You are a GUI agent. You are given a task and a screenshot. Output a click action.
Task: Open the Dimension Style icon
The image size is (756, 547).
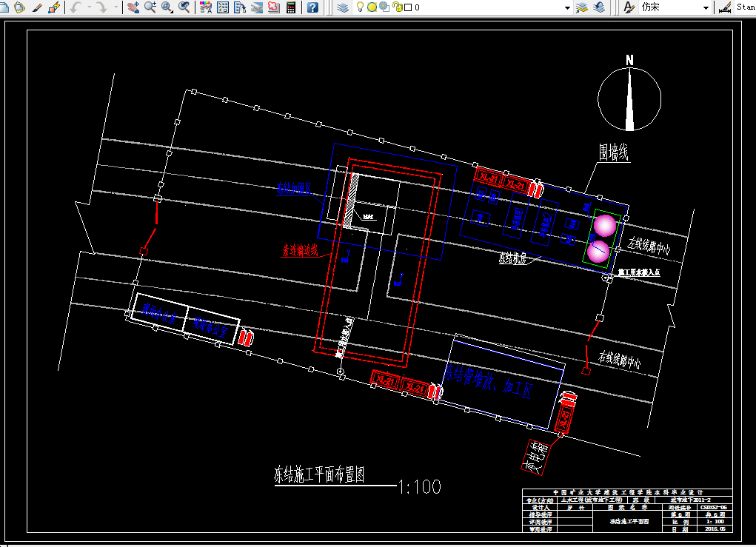coord(725,7)
